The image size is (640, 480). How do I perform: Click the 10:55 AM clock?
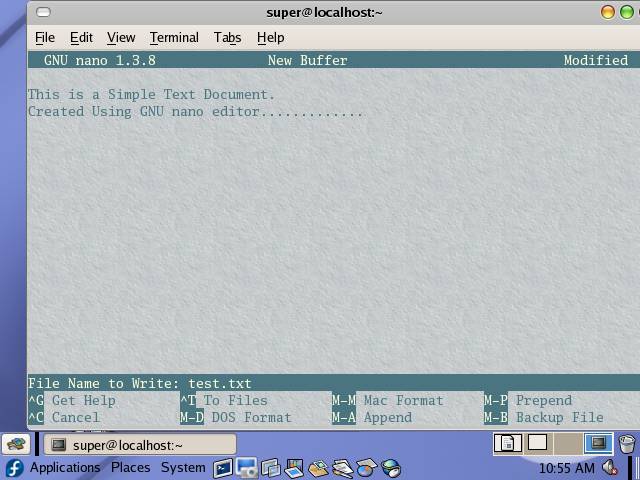tap(566, 468)
